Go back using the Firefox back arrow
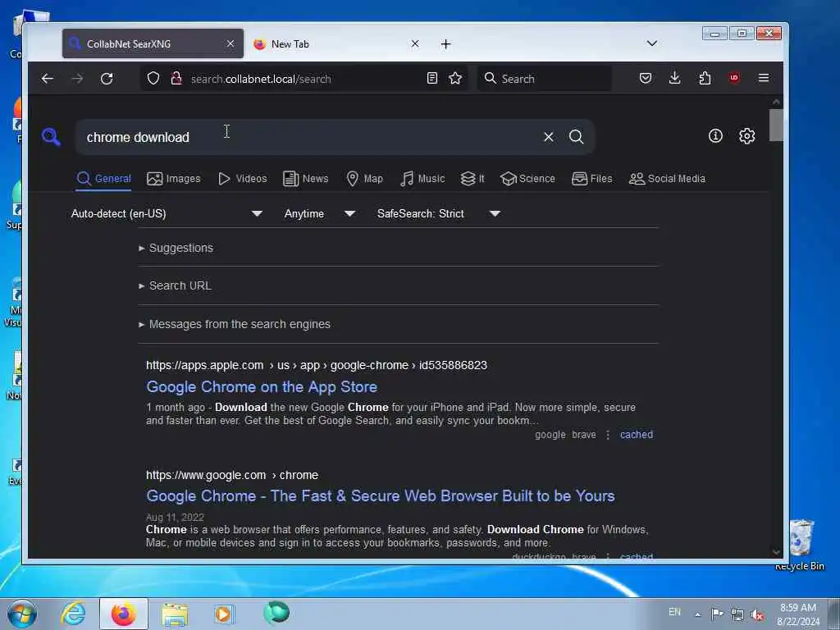 48,79
